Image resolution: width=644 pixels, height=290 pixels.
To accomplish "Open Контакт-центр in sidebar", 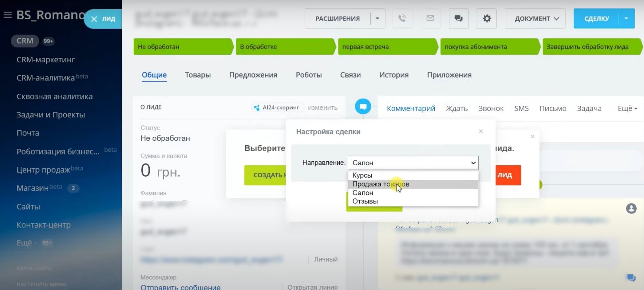I will pyautogui.click(x=43, y=225).
